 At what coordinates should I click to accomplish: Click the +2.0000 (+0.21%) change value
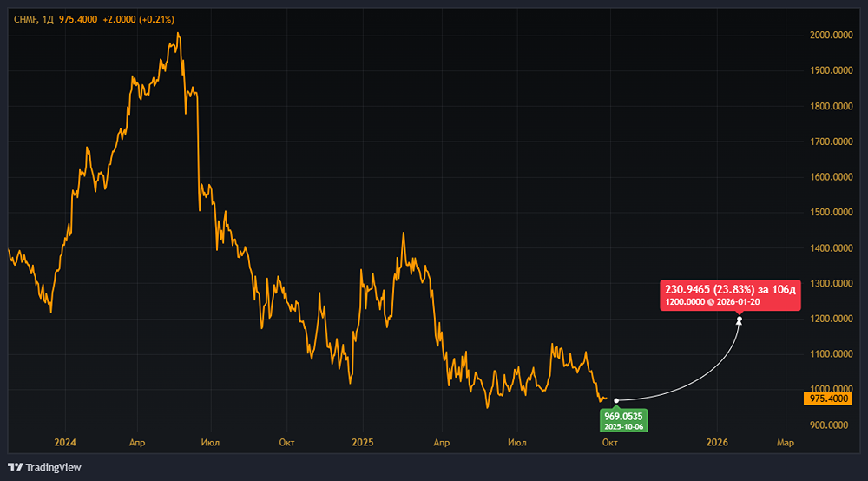(x=138, y=19)
